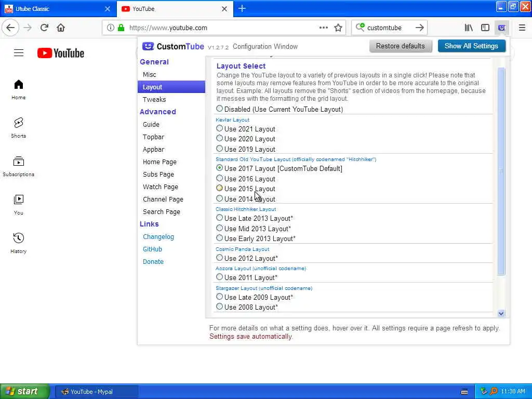Click the CustomTube extension toolbar icon

tap(501, 28)
